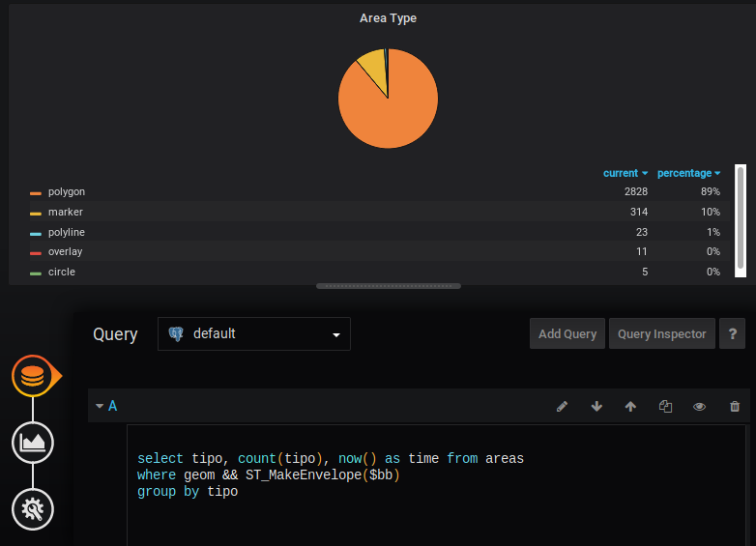
Task: Collapse query A row
Action: [100, 406]
